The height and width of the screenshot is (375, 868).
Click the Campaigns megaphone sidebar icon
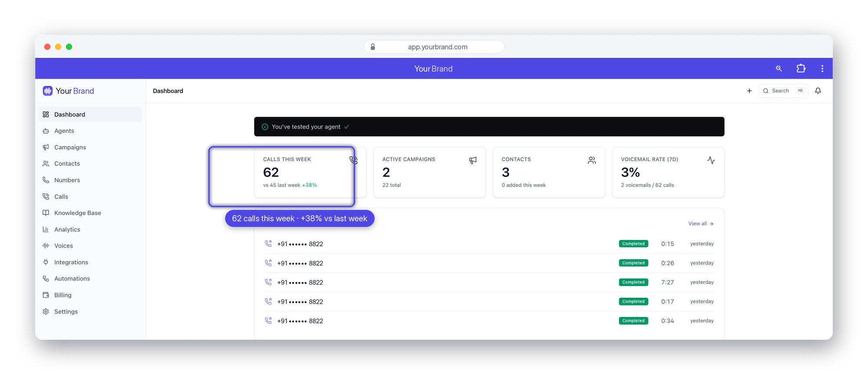[46, 147]
